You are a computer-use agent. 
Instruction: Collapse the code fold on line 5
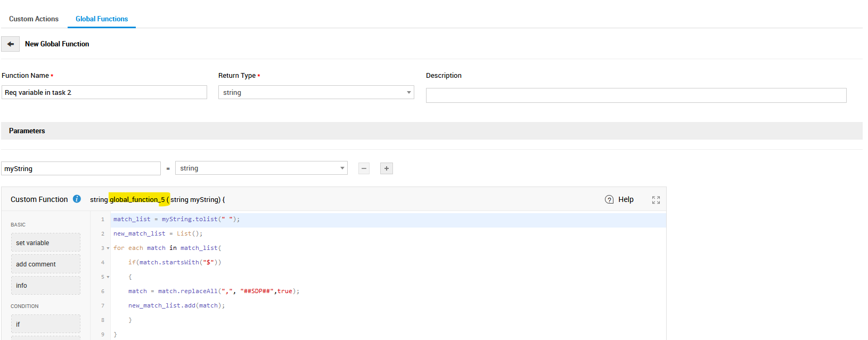point(108,277)
